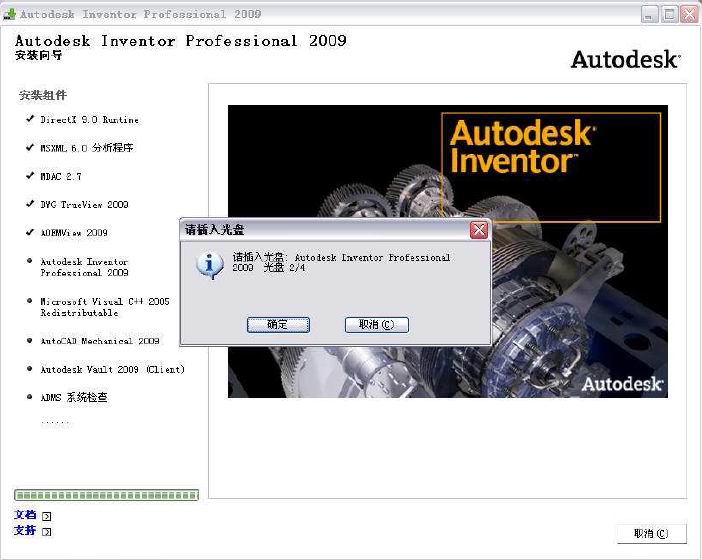The width and height of the screenshot is (702, 560).
Task: Click 取消(C) in the insert disc dialog
Action: tap(377, 325)
